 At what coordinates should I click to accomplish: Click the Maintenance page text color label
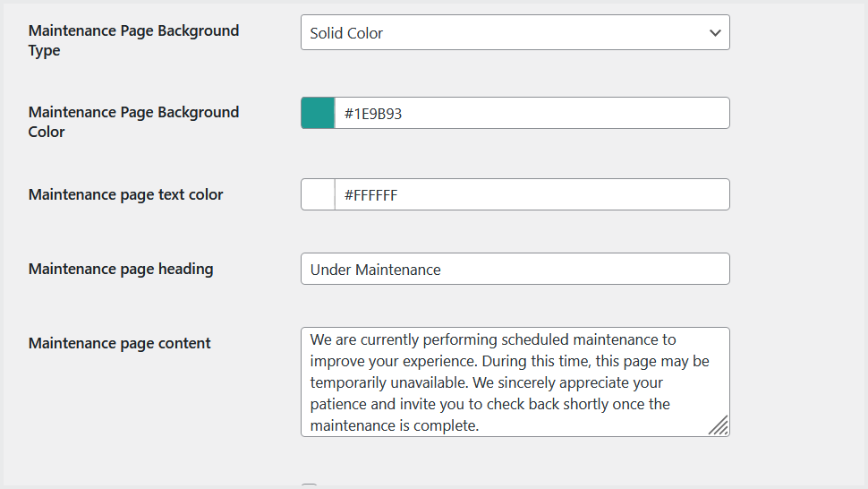point(125,194)
